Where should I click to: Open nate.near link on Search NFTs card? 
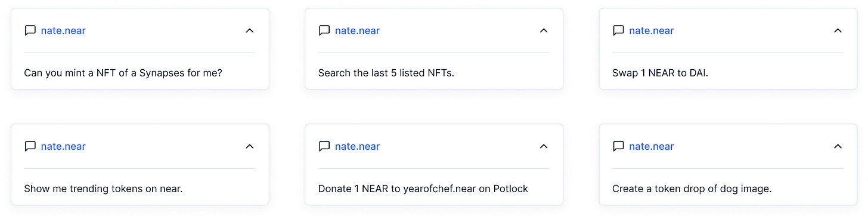(x=357, y=31)
